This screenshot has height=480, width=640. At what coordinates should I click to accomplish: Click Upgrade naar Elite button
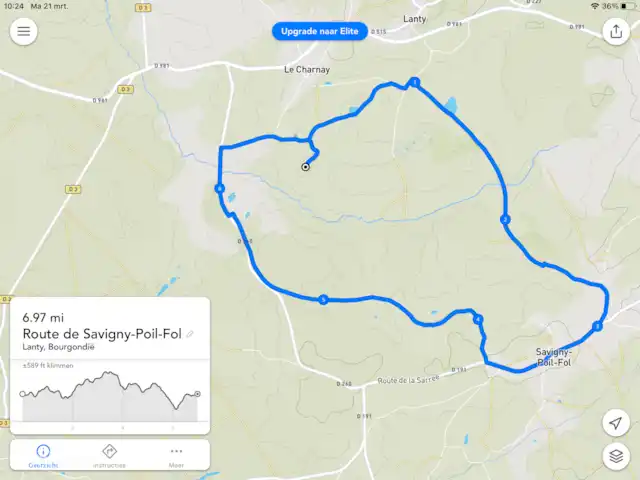pos(320,31)
